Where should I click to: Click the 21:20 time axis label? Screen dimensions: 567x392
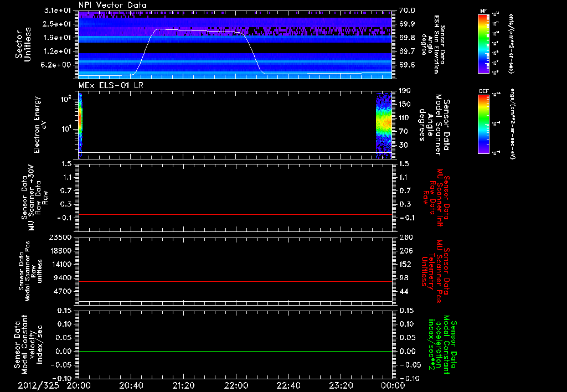pyautogui.click(x=183, y=385)
